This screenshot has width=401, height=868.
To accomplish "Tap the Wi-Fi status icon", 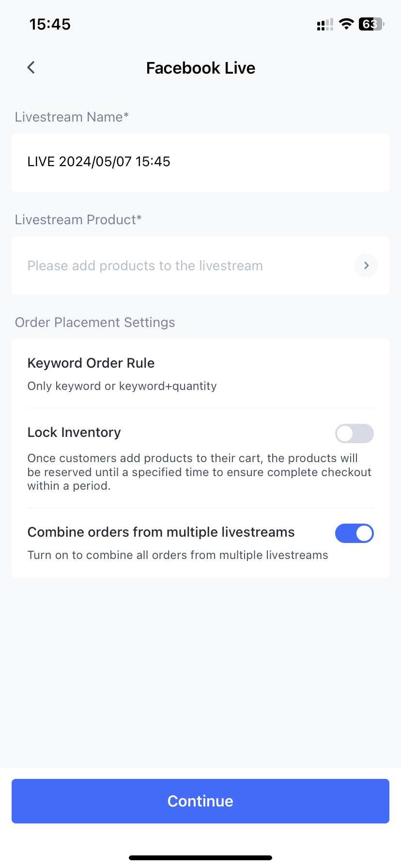I will click(x=346, y=24).
